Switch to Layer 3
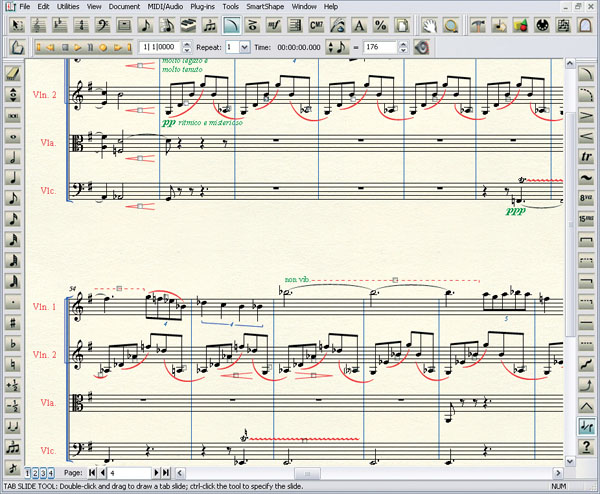600x494 pixels. tap(43, 473)
